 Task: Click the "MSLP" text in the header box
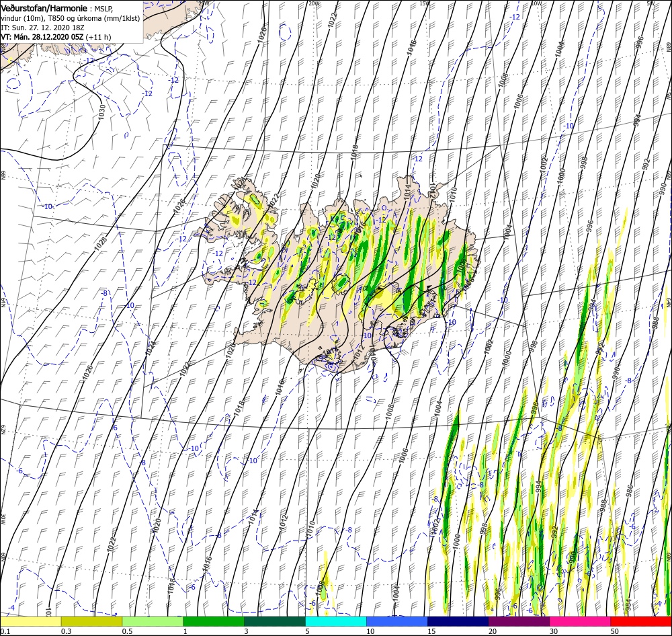point(103,9)
